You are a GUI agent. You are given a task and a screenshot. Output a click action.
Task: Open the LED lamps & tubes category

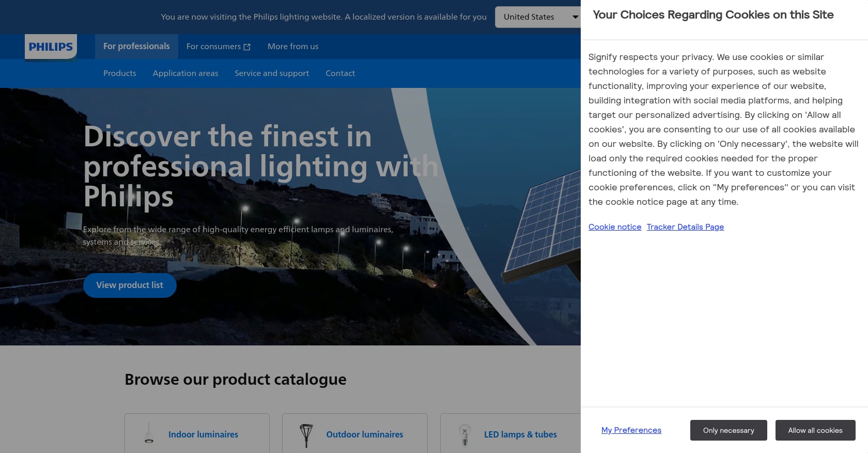click(x=510, y=433)
